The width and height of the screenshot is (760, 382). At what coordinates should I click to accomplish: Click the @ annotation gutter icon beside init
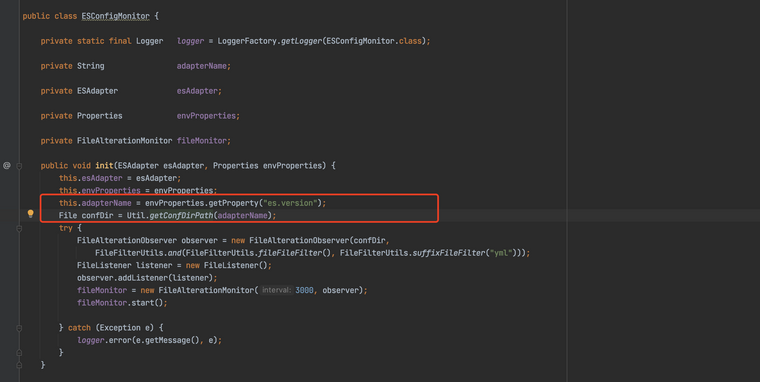[x=6, y=166]
